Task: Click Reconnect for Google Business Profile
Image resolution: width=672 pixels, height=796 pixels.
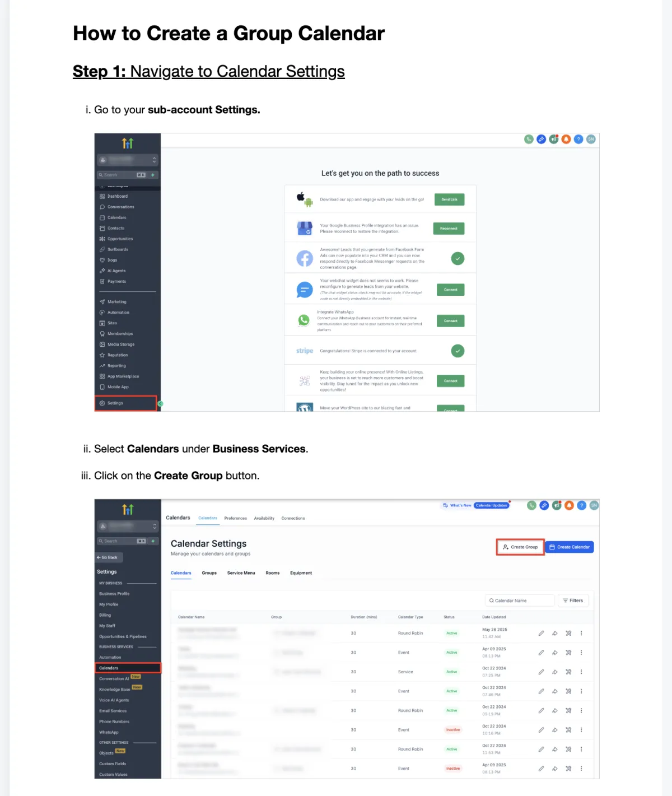Action: (x=449, y=229)
